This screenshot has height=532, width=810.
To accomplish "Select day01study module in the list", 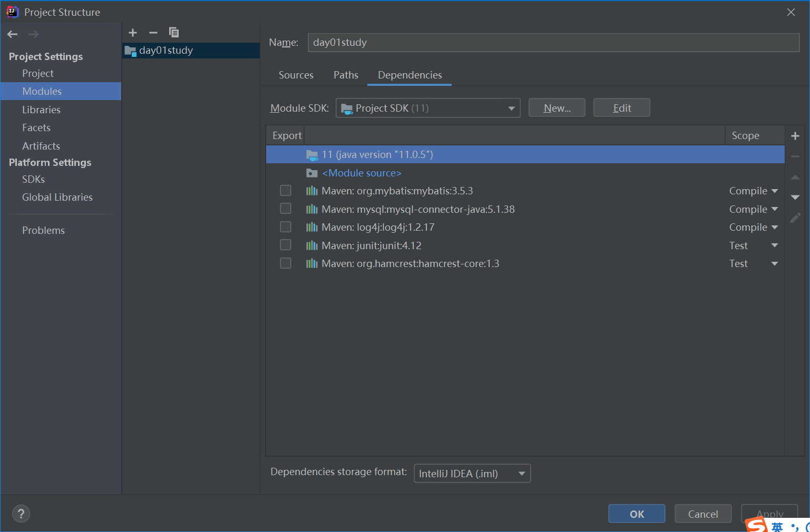I will click(191, 51).
